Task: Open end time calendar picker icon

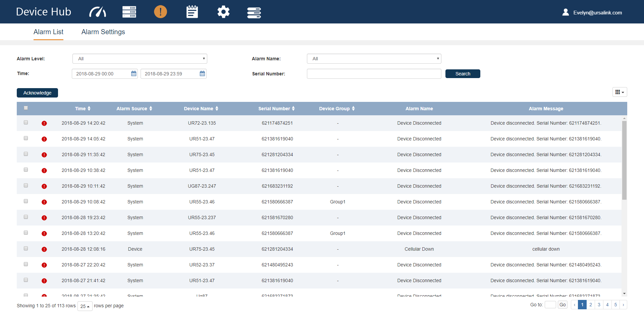Action: [202, 74]
